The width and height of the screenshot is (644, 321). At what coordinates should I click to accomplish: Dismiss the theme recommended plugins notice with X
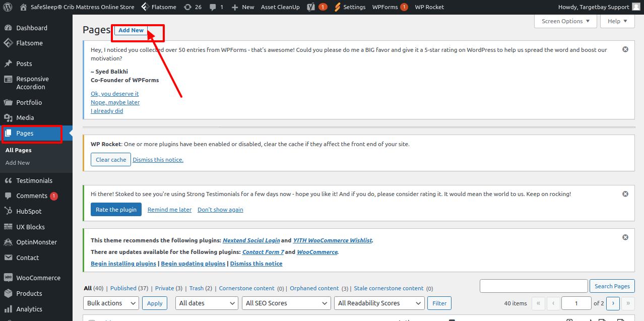[625, 237]
